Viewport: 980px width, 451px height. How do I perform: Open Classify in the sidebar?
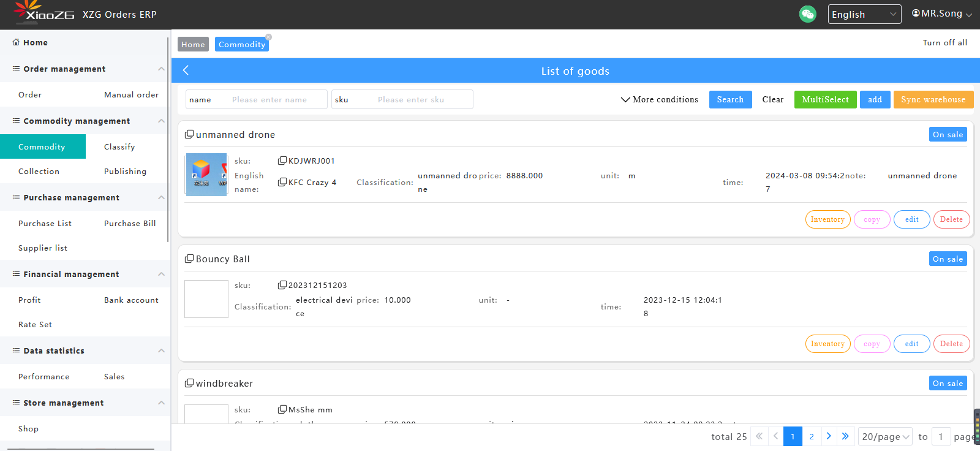[119, 146]
